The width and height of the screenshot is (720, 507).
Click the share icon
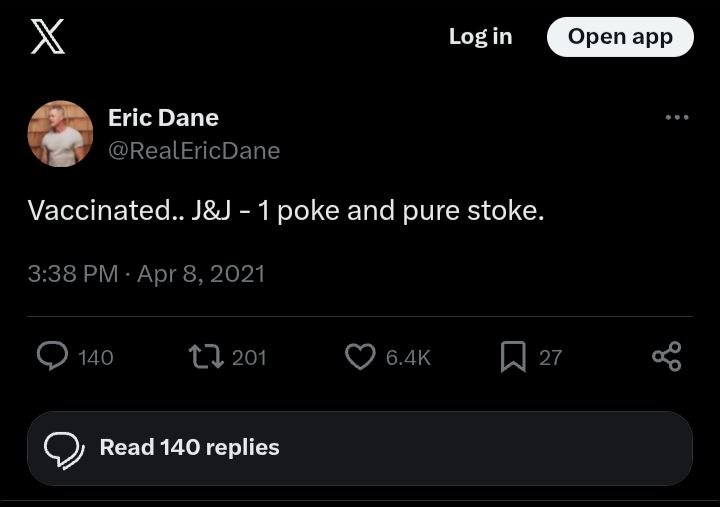(x=666, y=357)
